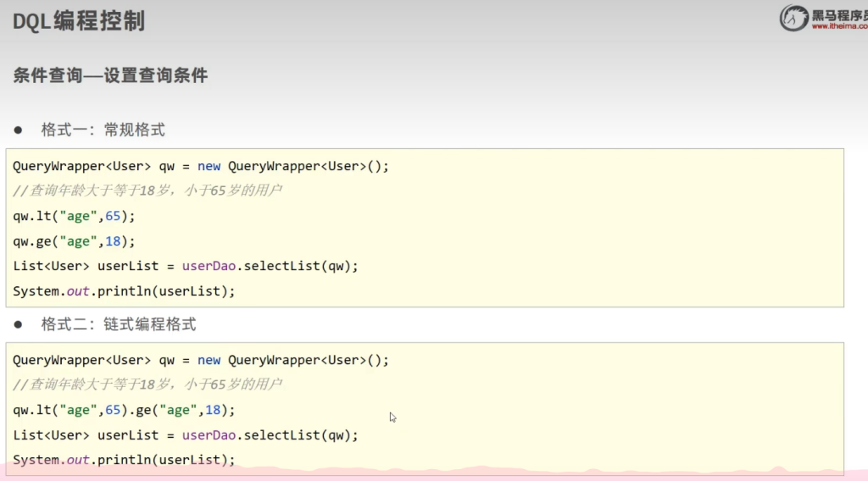Open the www.itheima.com link under the logo
Viewport: 868px width, 481px height.
pyautogui.click(x=838, y=26)
